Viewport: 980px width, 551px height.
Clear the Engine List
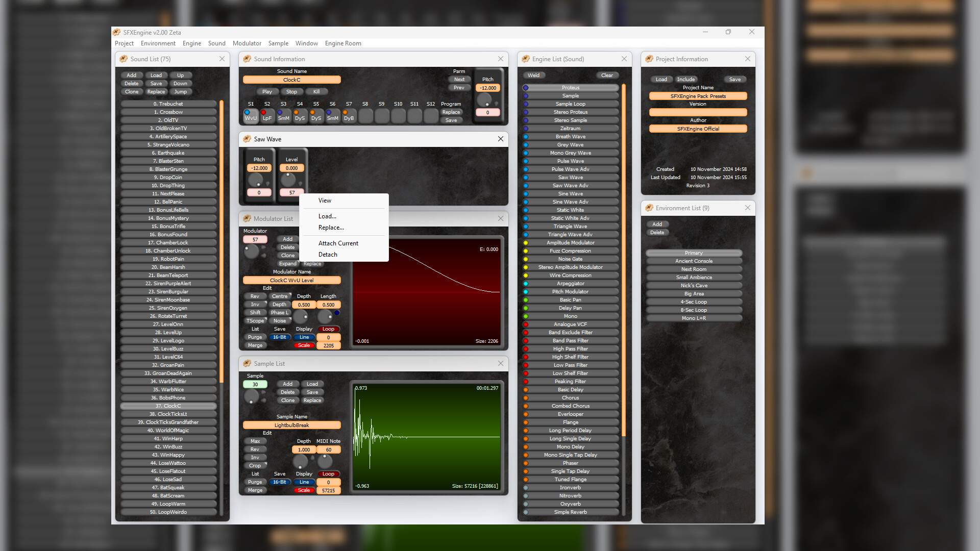(607, 75)
